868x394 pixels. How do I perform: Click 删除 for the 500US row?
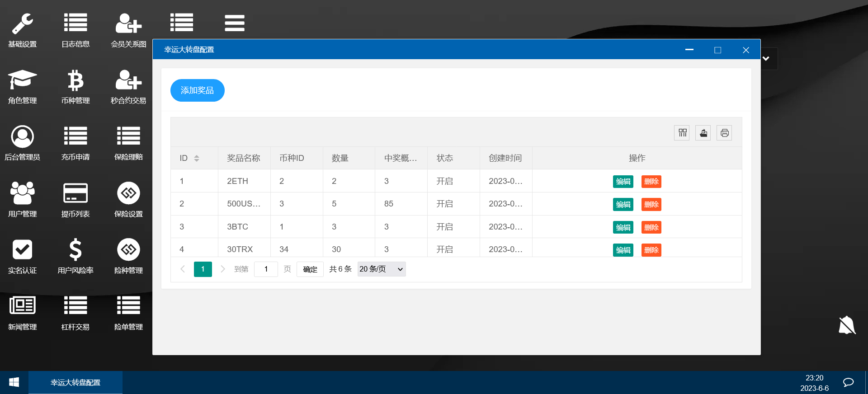coord(651,204)
